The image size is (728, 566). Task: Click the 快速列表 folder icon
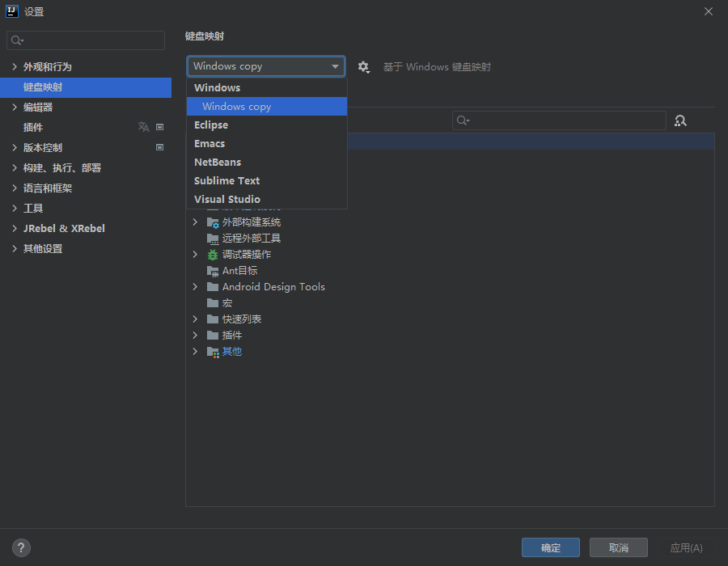pos(213,319)
